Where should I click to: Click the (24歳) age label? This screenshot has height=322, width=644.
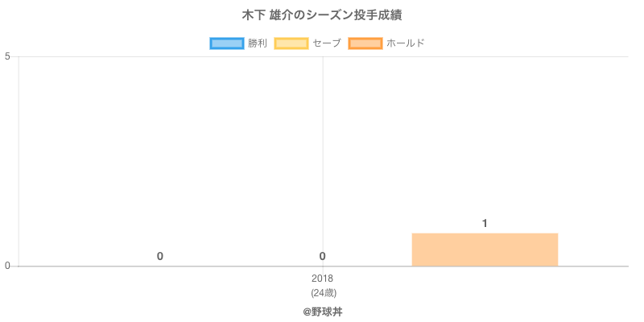tap(322, 292)
